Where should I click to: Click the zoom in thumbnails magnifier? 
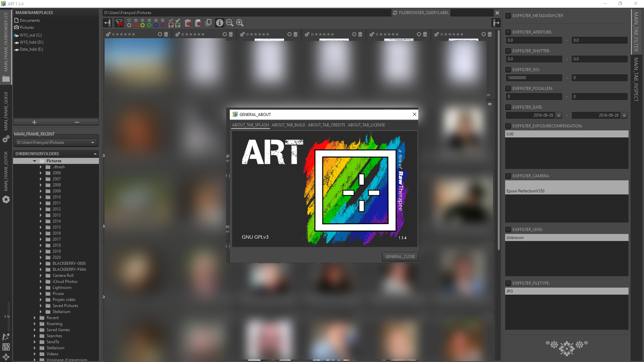click(x=240, y=23)
